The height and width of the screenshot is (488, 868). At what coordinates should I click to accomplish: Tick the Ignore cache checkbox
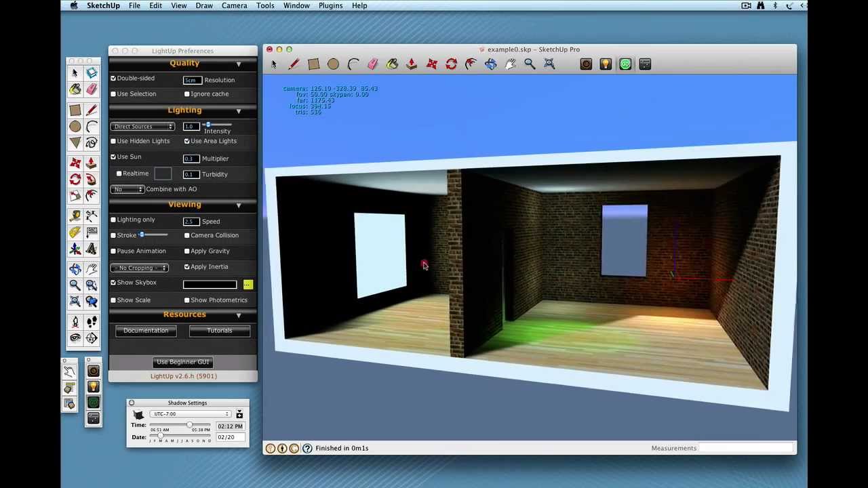pyautogui.click(x=186, y=94)
